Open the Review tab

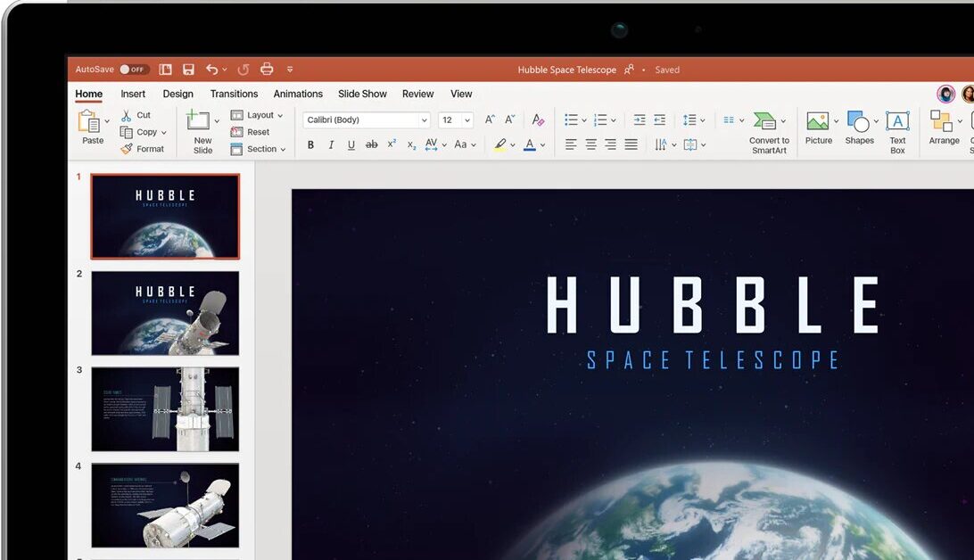pyautogui.click(x=417, y=94)
